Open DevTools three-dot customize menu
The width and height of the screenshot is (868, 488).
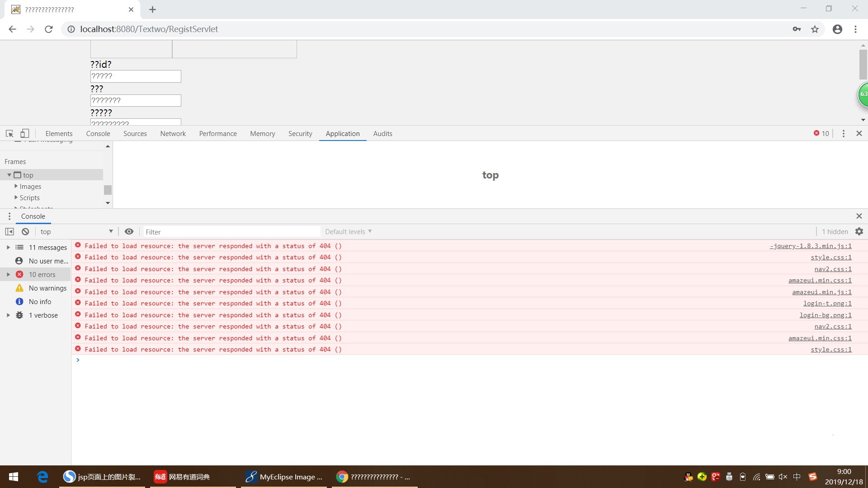point(843,134)
